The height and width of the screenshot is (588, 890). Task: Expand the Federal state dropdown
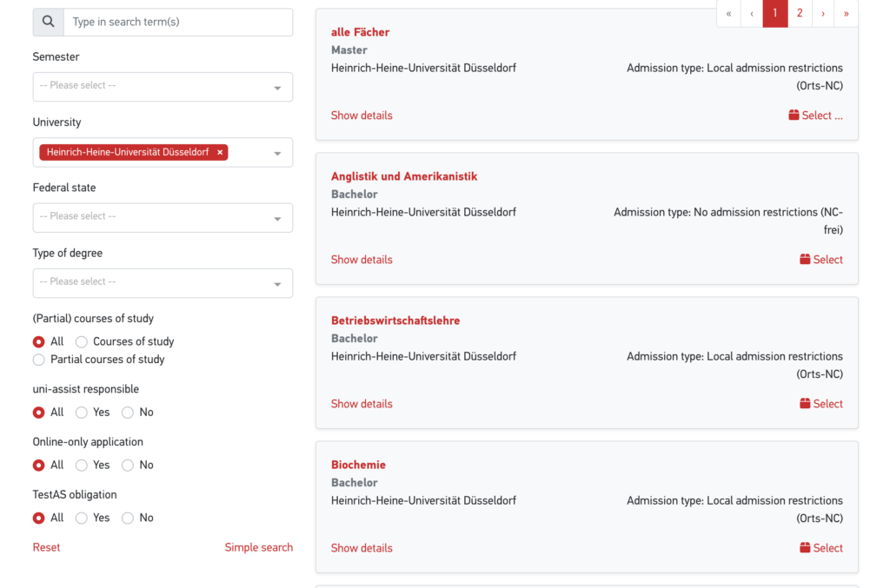point(163,217)
